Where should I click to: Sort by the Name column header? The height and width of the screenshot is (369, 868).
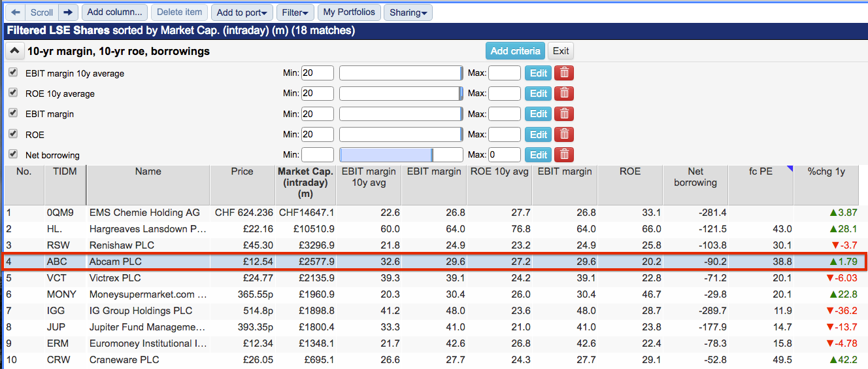[x=148, y=184]
